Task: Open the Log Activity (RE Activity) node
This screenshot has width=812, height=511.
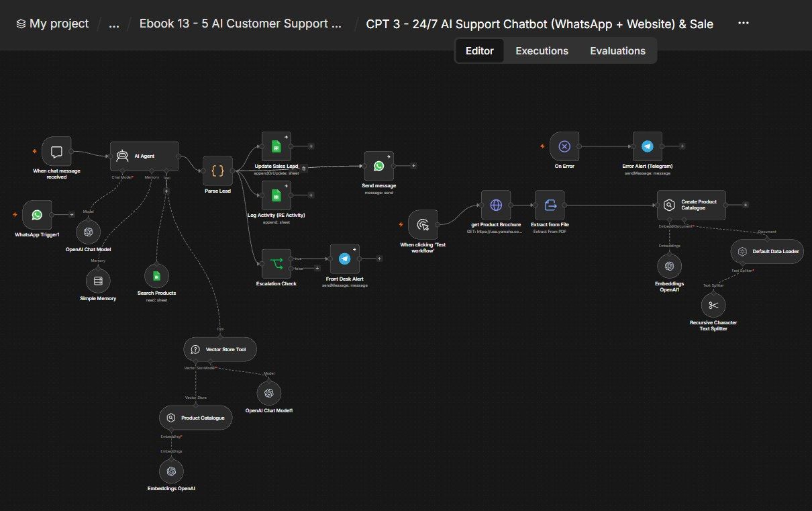Action: 276,195
